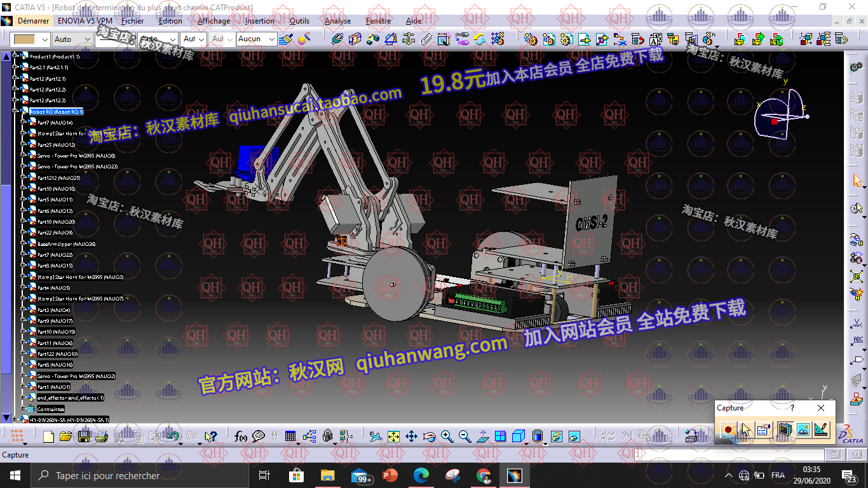Viewport: 868px width, 488px height.
Task: Open the Formula f(x) tool
Action: pyautogui.click(x=241, y=437)
